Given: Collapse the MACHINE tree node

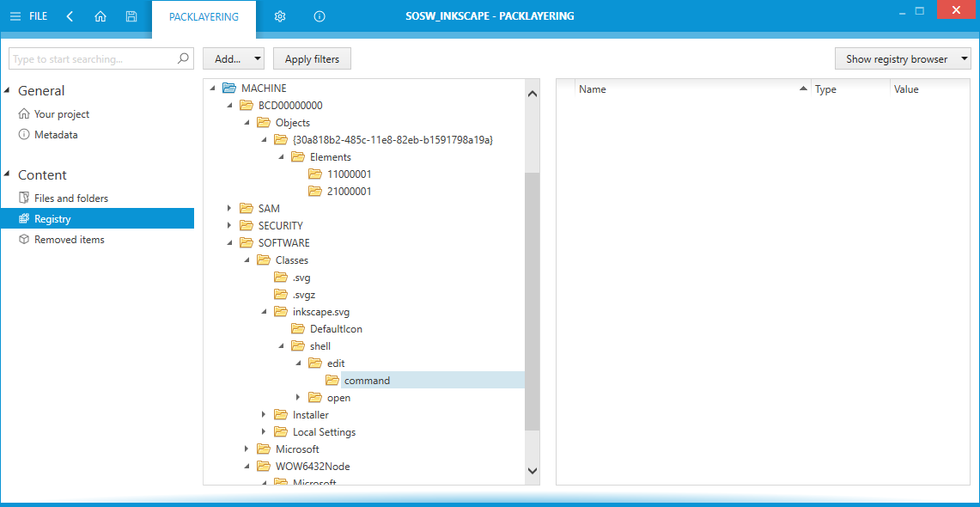Looking at the screenshot, I should [x=212, y=89].
